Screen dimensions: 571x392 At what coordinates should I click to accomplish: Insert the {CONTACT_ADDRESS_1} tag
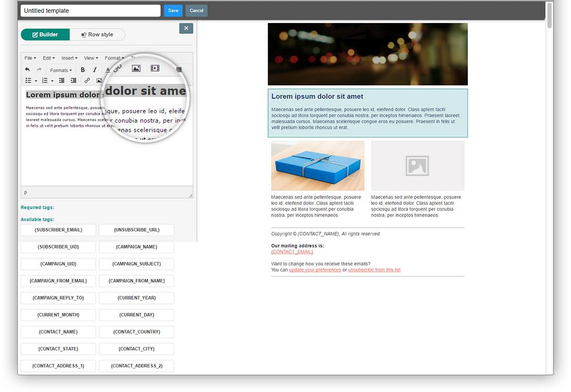point(58,366)
